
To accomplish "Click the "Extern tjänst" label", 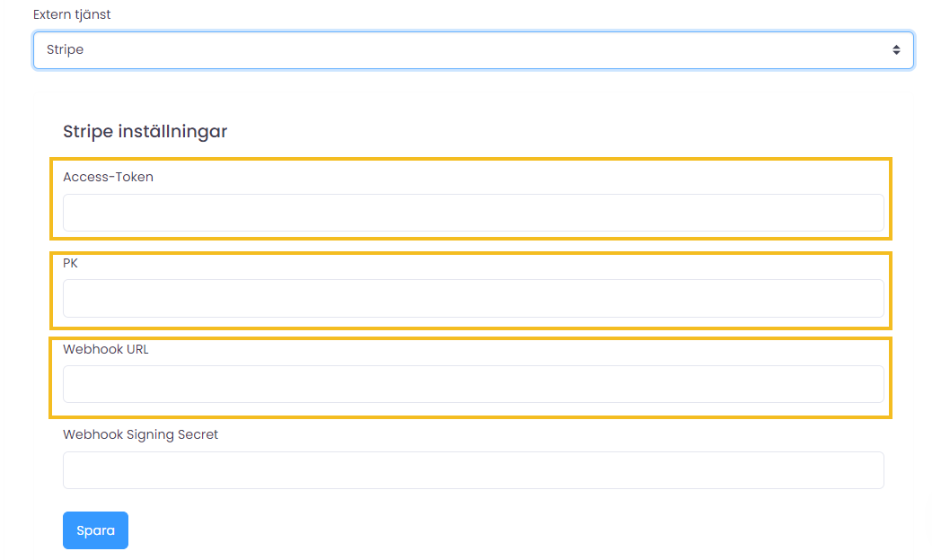I will [72, 15].
